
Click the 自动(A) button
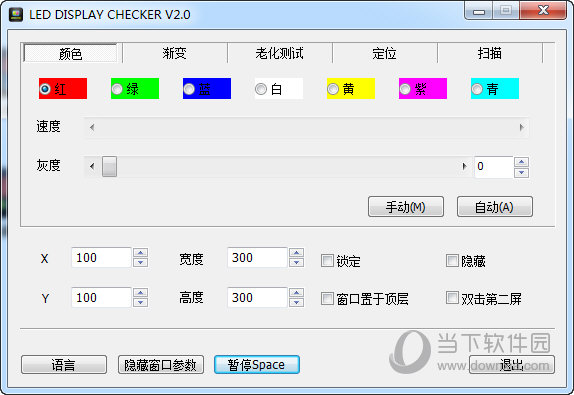tap(495, 207)
